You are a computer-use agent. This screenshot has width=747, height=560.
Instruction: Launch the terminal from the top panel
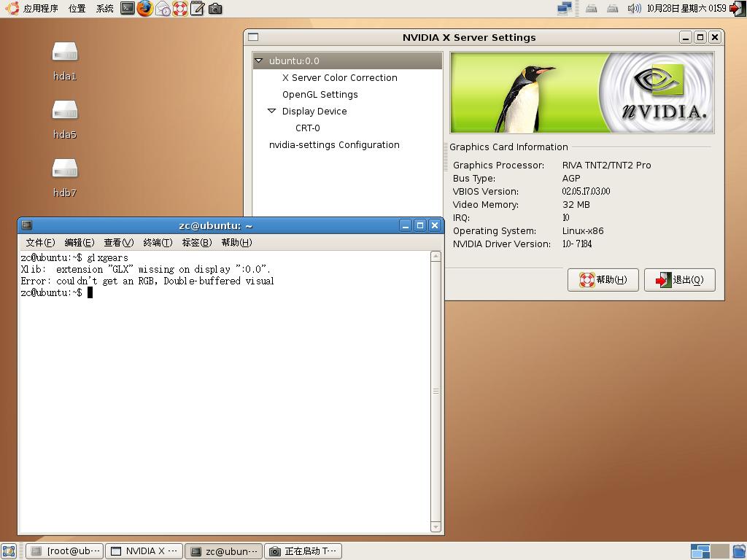pyautogui.click(x=127, y=8)
